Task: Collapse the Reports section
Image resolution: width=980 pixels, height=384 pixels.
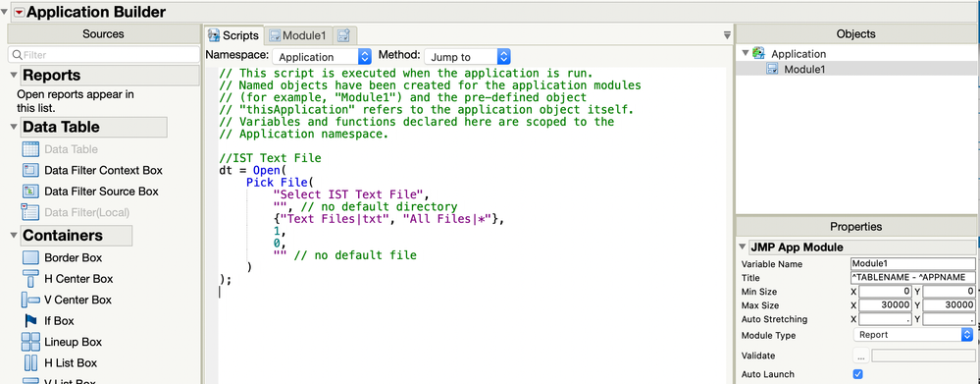Action: [x=14, y=76]
